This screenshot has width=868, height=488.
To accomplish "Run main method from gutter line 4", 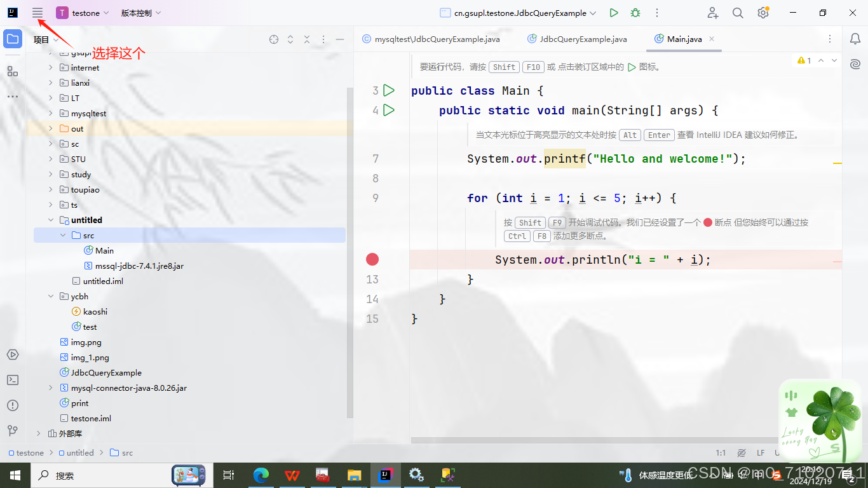I will (389, 111).
